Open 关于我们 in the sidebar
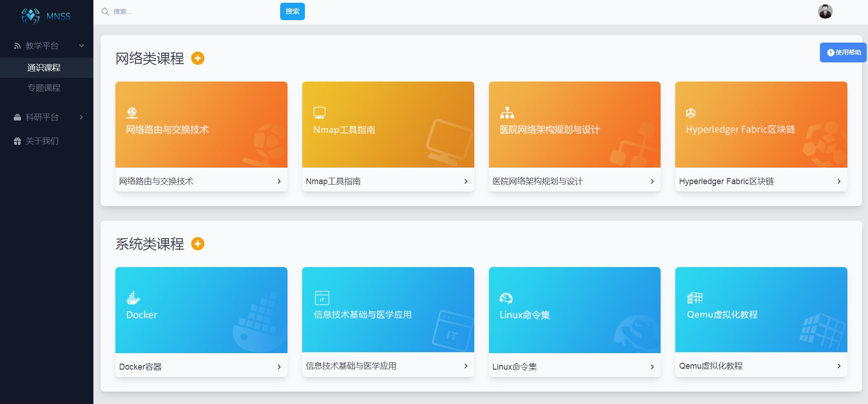Screen dimensions: 868x404 click(x=42, y=141)
